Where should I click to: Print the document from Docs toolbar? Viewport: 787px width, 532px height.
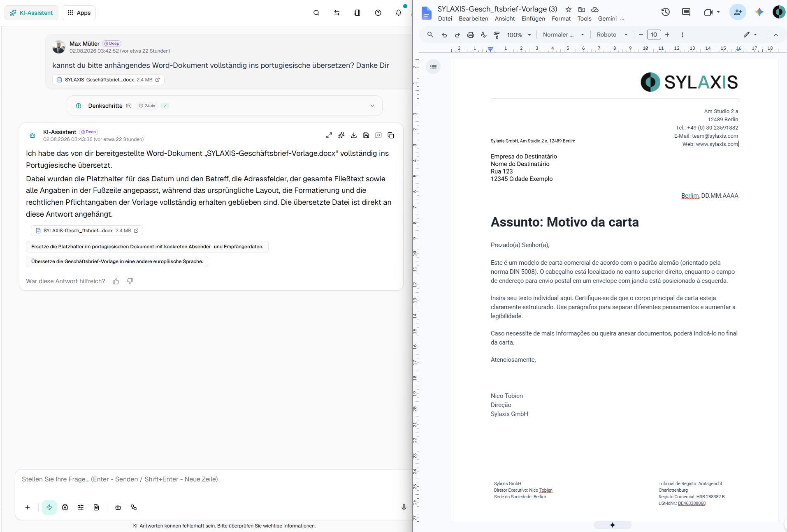471,35
